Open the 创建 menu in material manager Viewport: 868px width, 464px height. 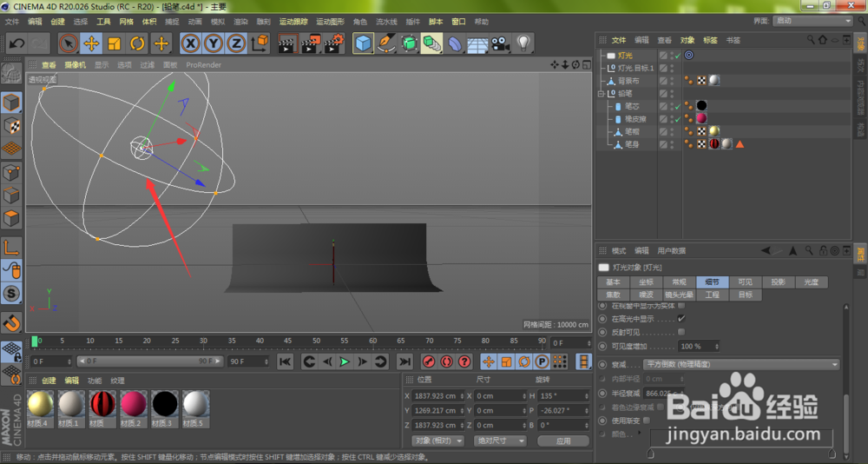49,381
